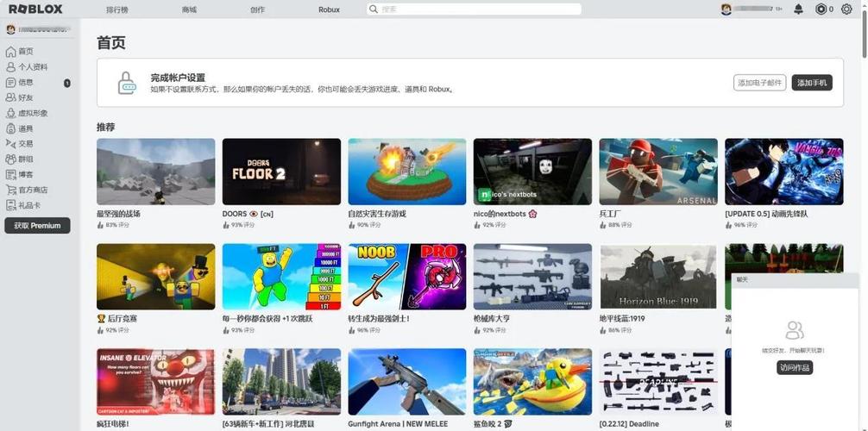The image size is (868, 431).
Task: Click the padlock account setup icon
Action: pos(127,83)
